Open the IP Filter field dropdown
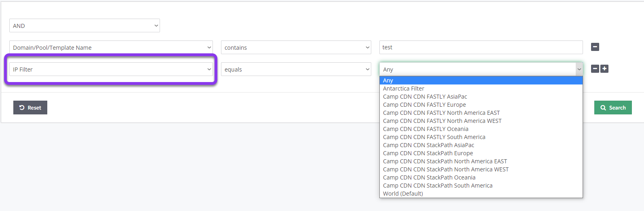This screenshot has width=644, height=211. tap(111, 69)
